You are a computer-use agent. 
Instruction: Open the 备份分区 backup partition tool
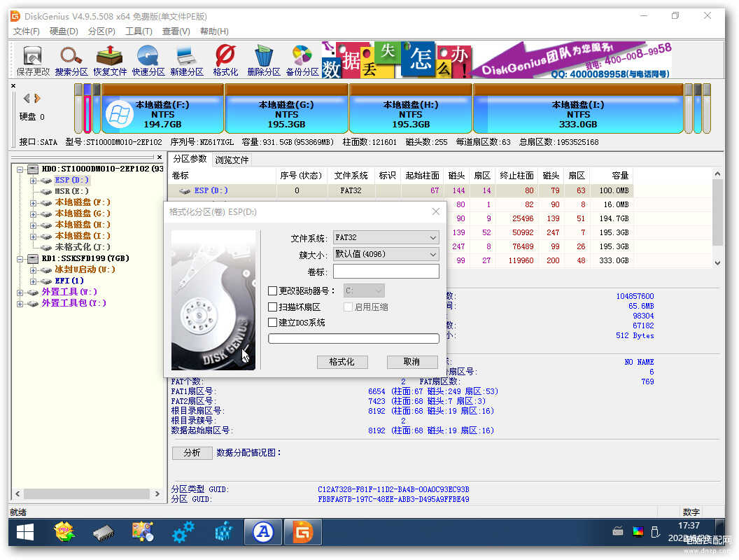(302, 61)
